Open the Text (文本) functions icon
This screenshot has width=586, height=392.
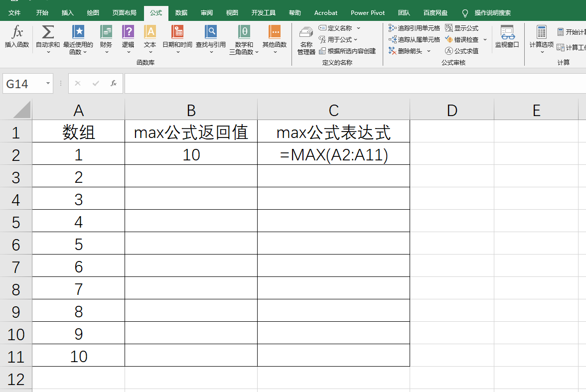point(150,32)
